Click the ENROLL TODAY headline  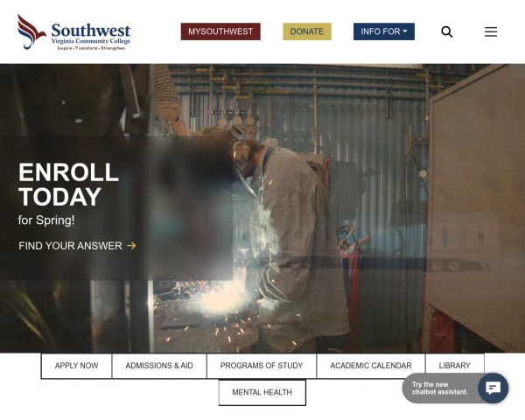[x=68, y=185]
